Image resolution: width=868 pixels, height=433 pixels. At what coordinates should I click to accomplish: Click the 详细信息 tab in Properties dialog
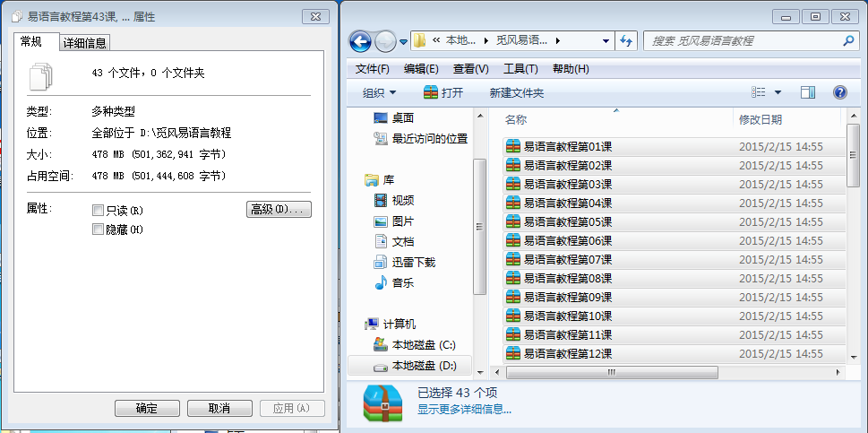[85, 43]
